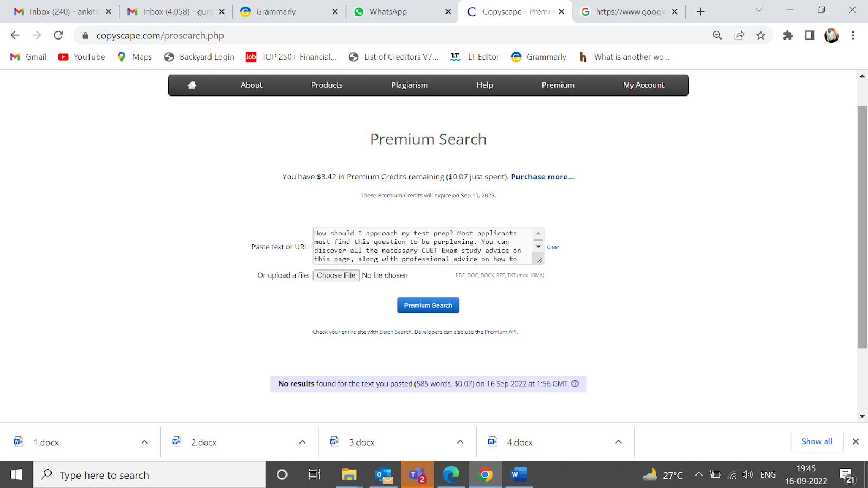This screenshot has width=868, height=488.
Task: Click the page vertical scrollbar
Action: point(862,227)
